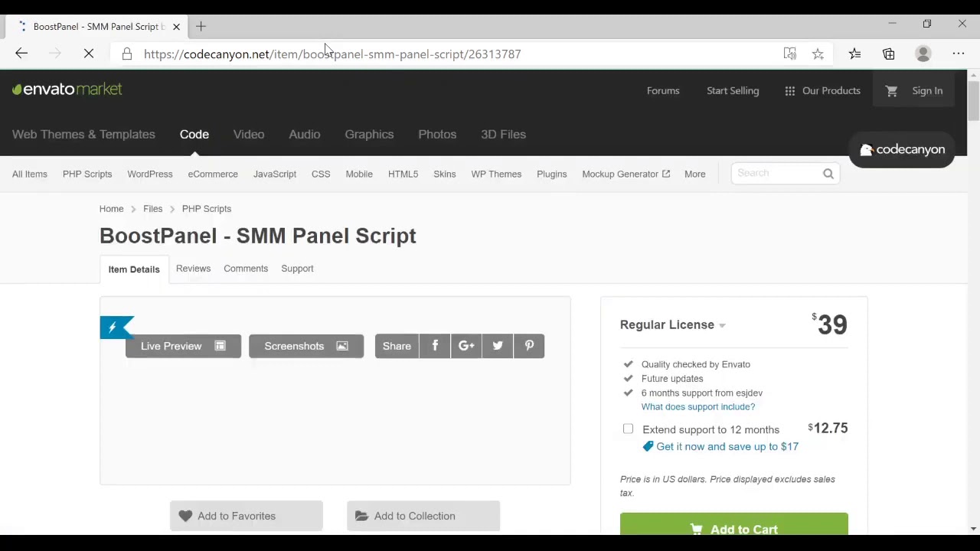Image resolution: width=980 pixels, height=551 pixels.
Task: Open the Sign In link
Action: [x=927, y=90]
